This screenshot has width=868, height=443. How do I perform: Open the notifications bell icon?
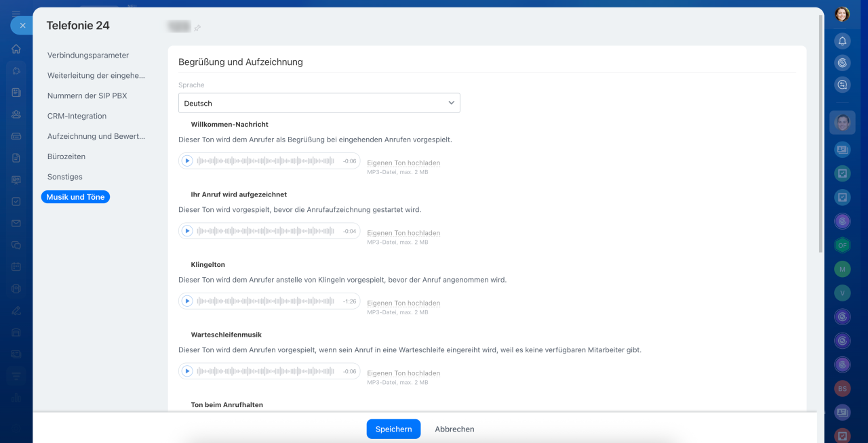point(842,41)
